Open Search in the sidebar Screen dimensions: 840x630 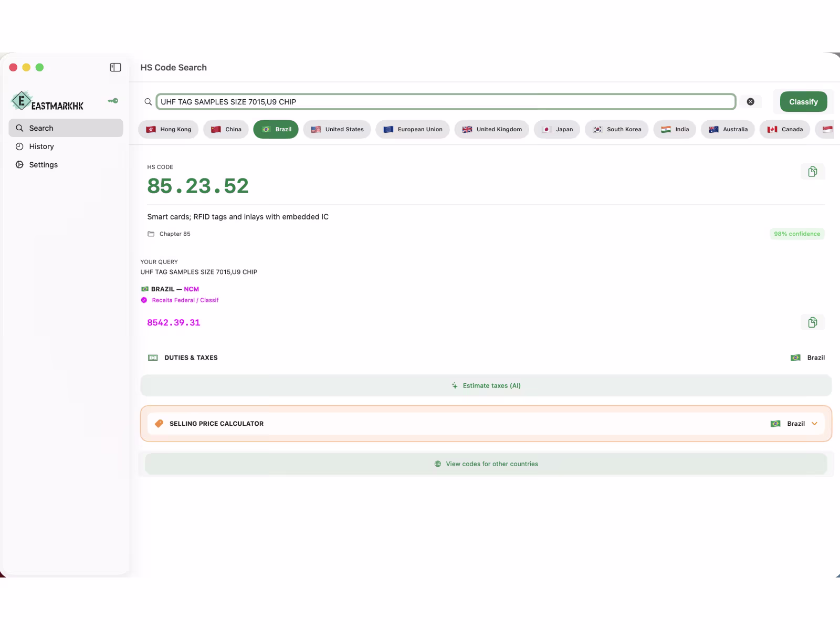66,128
